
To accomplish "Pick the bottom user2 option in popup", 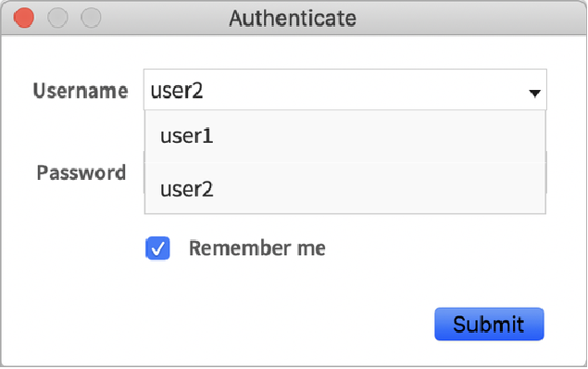I will coord(345,188).
